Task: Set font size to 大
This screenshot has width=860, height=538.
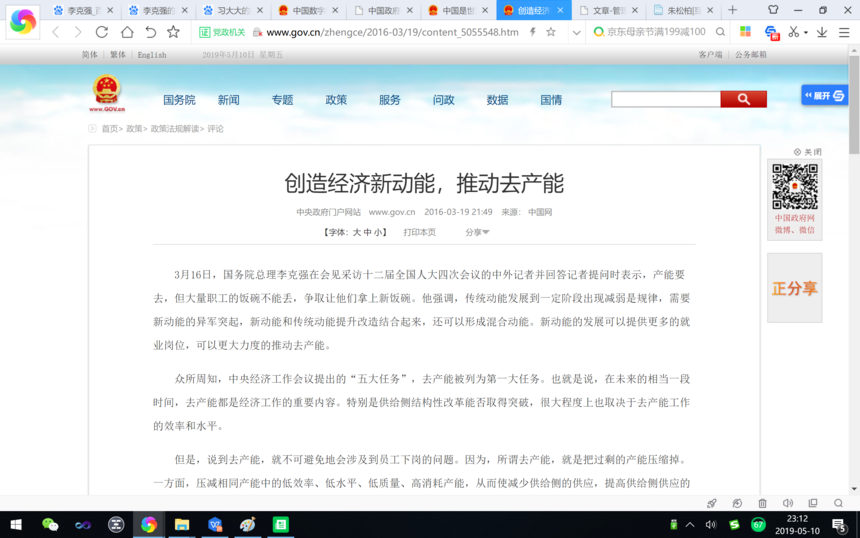Action: (357, 233)
